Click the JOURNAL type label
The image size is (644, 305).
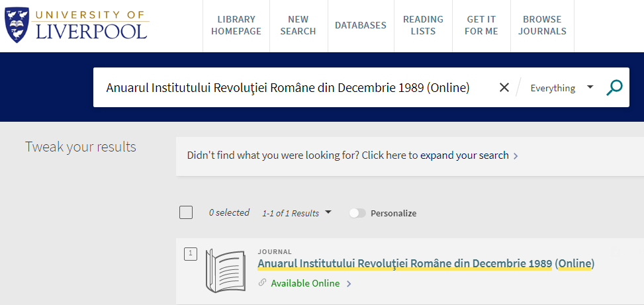[275, 251]
